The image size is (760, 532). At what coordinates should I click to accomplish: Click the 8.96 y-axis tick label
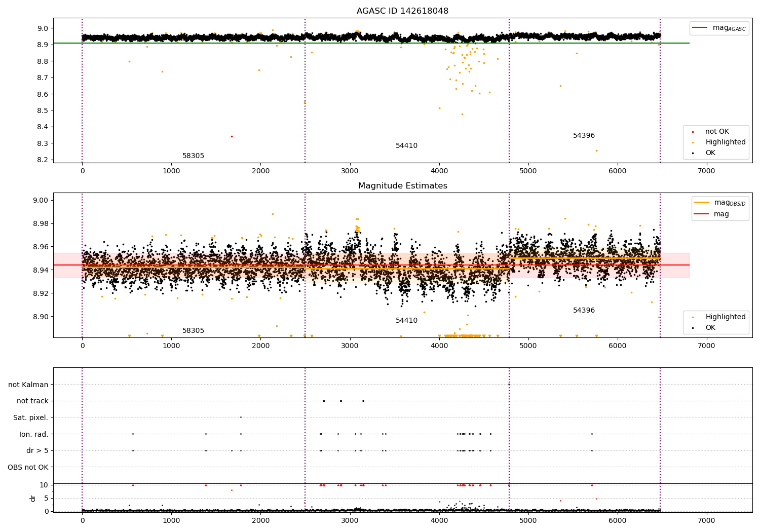point(41,247)
